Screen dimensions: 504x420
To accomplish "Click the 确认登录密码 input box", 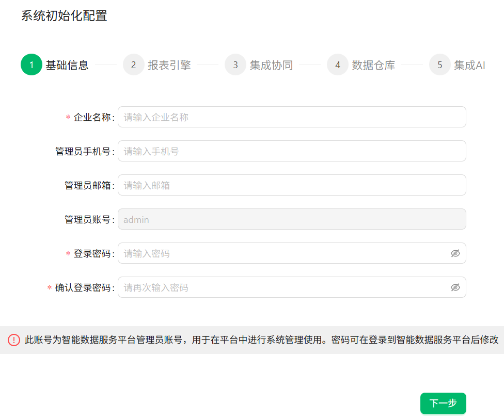I will click(281, 287).
